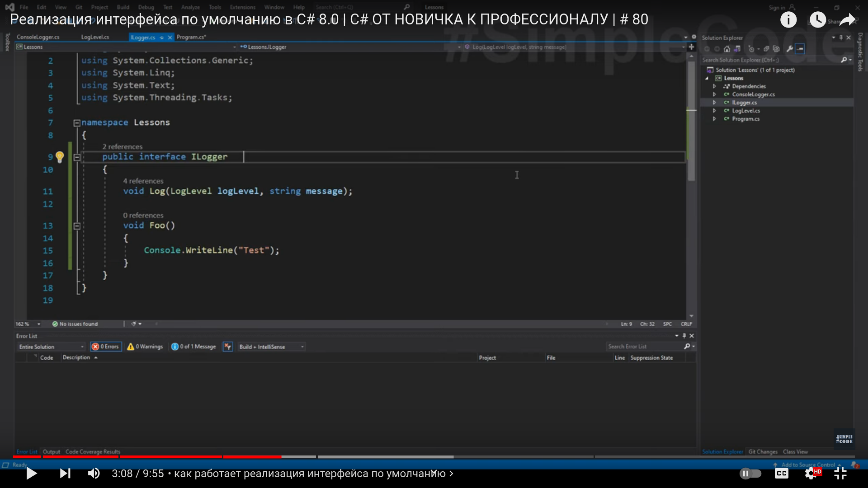Play the video
This screenshot has height=488, width=868.
pos(31,474)
